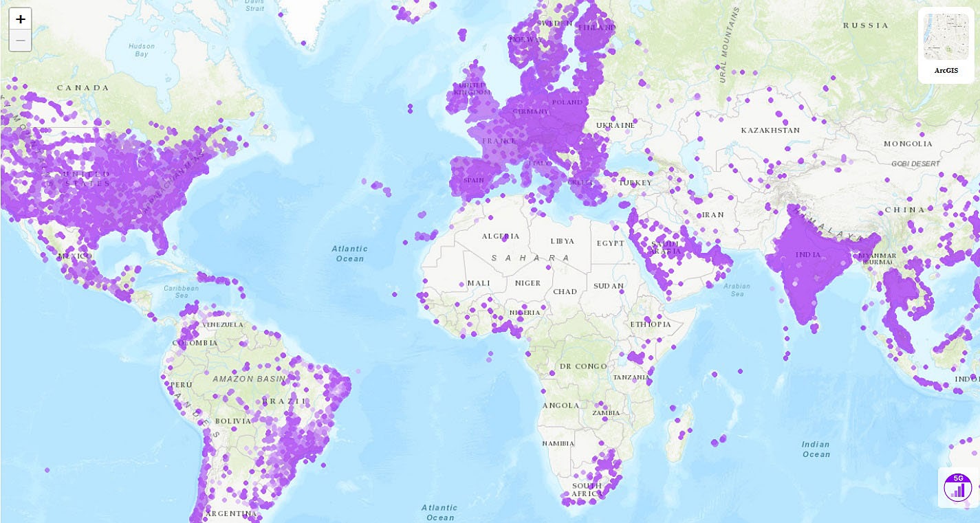The width and height of the screenshot is (980, 523).
Task: Click the SAHARA label
Action: (x=530, y=258)
